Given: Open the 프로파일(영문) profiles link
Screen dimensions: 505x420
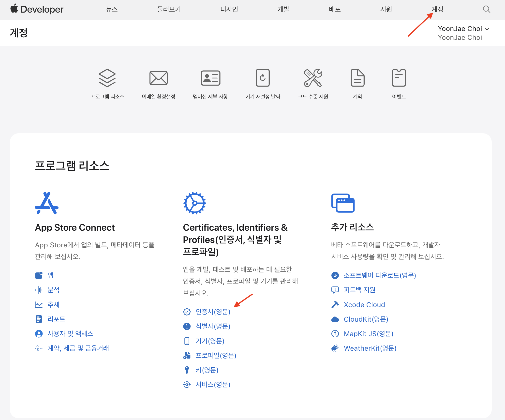Looking at the screenshot, I should tap(216, 356).
